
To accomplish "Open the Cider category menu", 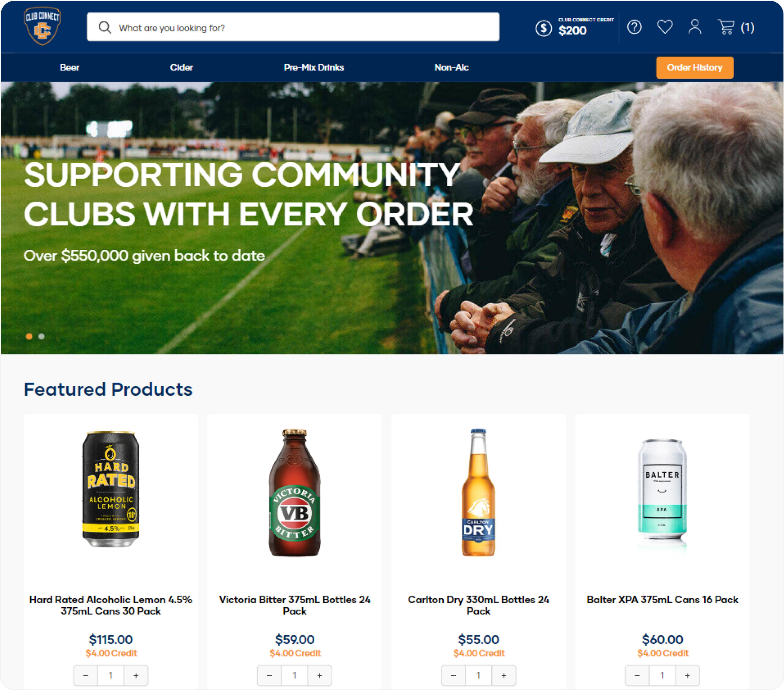I will 182,68.
